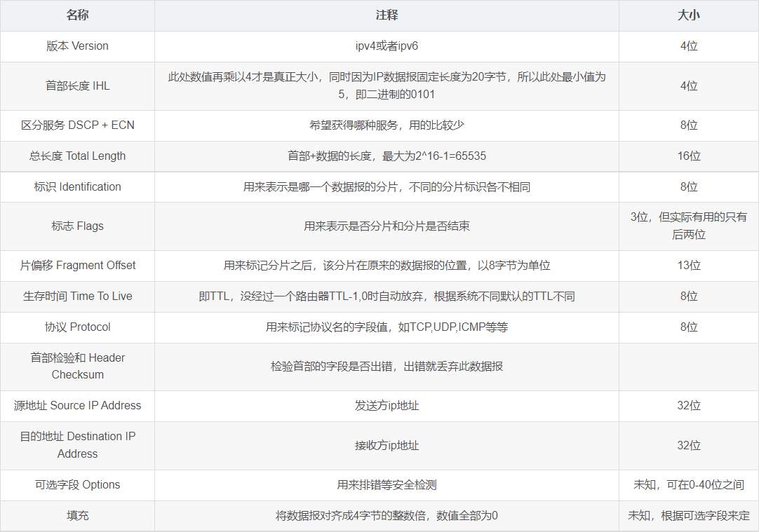Select the 总长度 Total Length cell
This screenshot has width=759, height=532.
(x=77, y=156)
